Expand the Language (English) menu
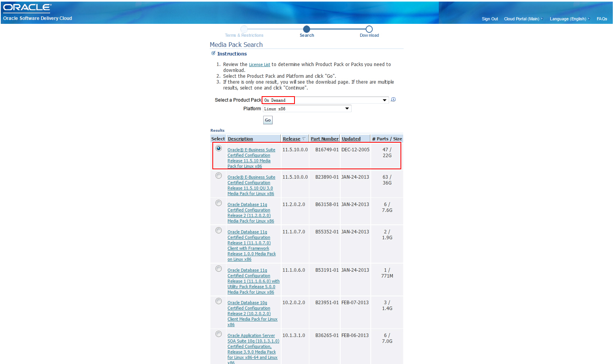This screenshot has width=614, height=364. tap(569, 19)
